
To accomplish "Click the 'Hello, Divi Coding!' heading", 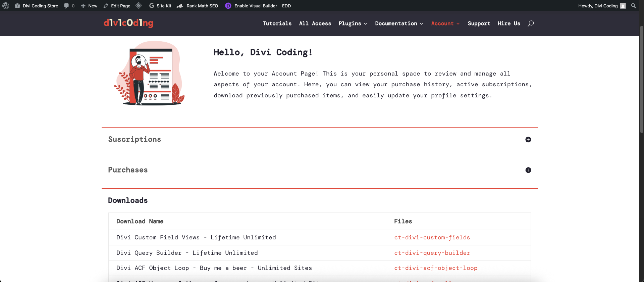I will [263, 52].
